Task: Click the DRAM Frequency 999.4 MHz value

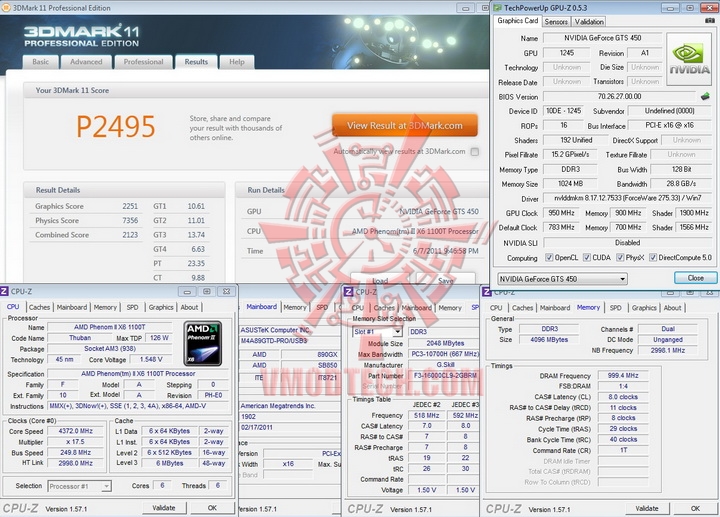Action: 623,376
